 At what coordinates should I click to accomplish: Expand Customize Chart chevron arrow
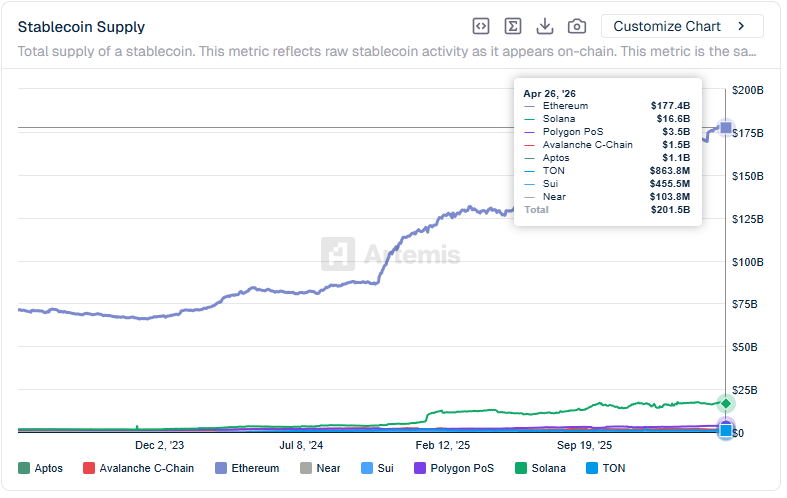click(x=741, y=26)
